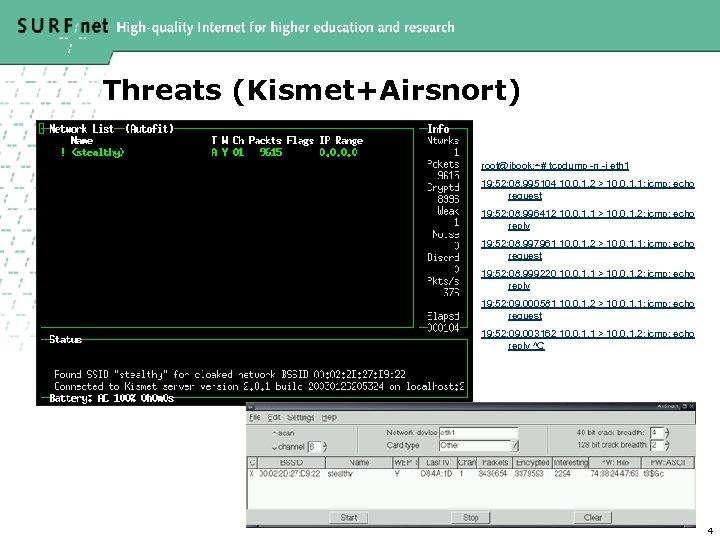Click the Elapsd time value in Kismet Info
The image size is (720, 540).
click(443, 328)
